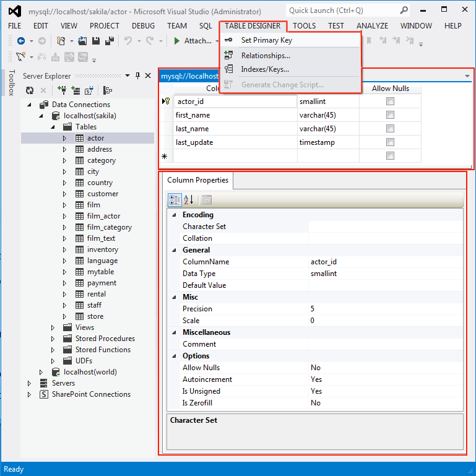The image size is (476, 476).
Task: Collapse the Tables folder node
Action: click(x=53, y=127)
